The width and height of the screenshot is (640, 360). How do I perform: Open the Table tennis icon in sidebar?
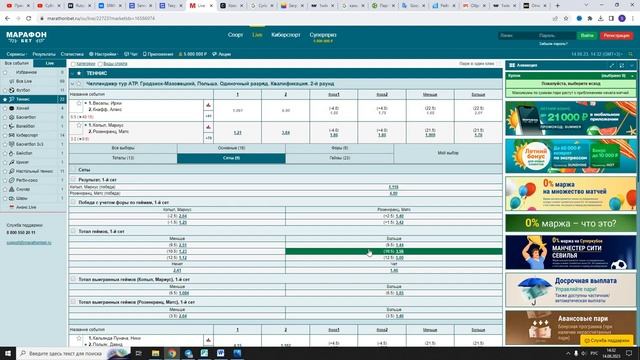[x=12, y=171]
